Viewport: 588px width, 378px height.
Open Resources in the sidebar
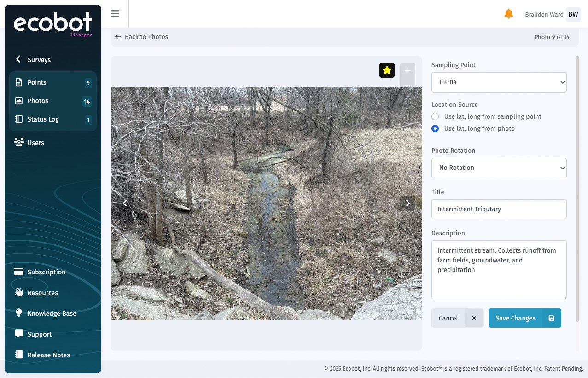click(43, 293)
